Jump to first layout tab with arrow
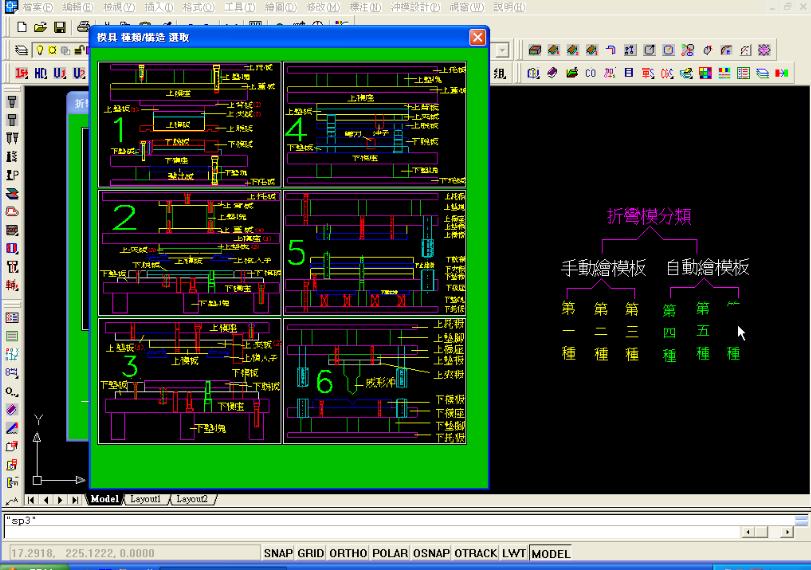This screenshot has width=811, height=570. pyautogui.click(x=31, y=500)
